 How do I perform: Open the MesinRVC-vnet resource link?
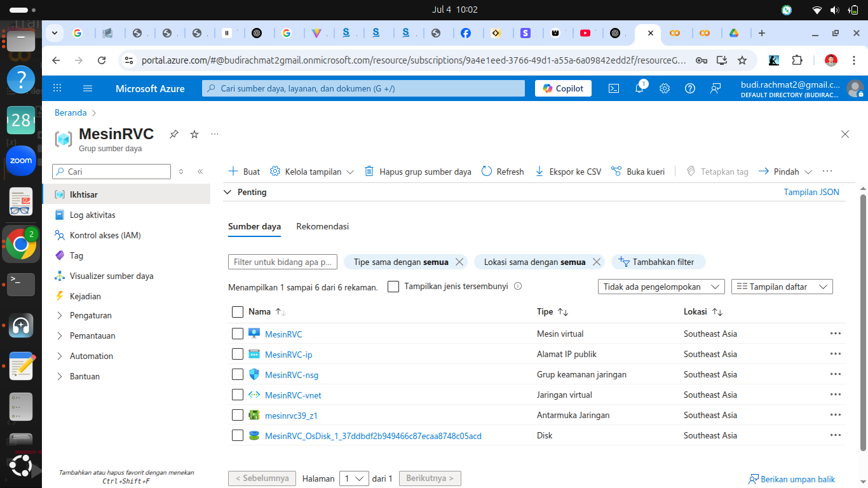point(293,395)
